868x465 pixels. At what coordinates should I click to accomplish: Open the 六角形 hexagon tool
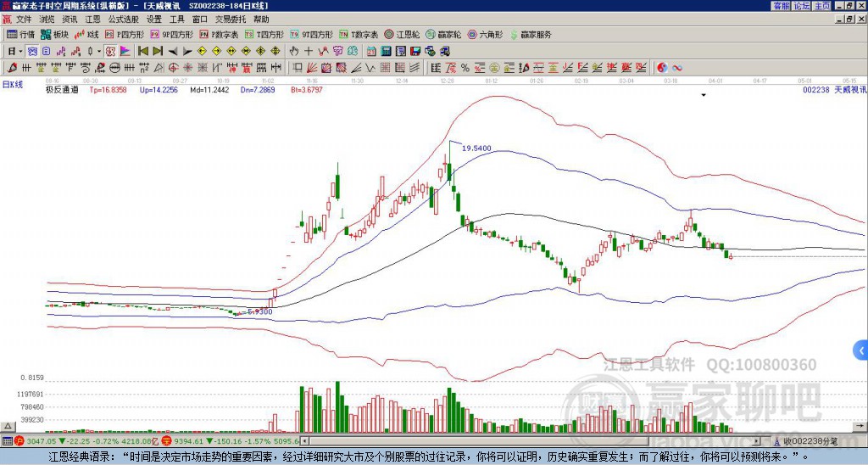pos(485,34)
